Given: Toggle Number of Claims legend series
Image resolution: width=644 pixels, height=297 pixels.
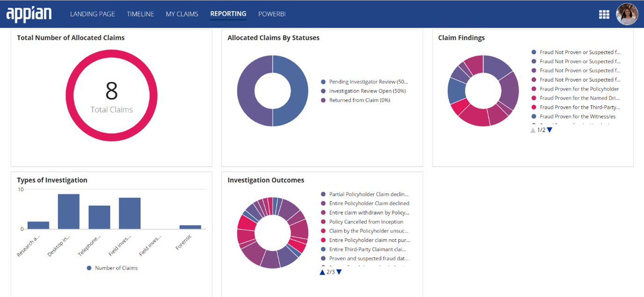Looking at the screenshot, I should pos(116,268).
